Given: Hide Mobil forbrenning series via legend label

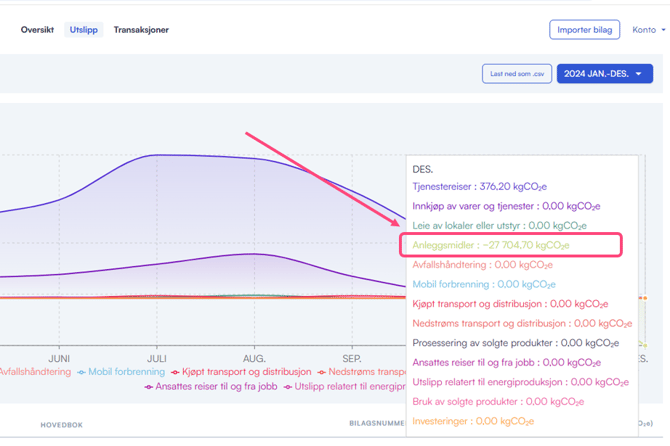Looking at the screenshot, I should 127,372.
